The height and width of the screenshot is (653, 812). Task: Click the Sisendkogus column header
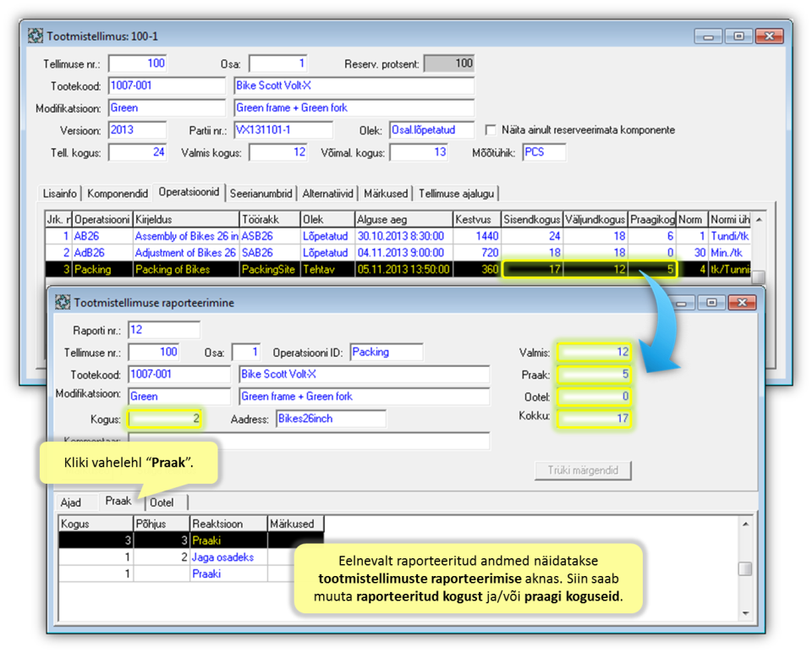[531, 219]
